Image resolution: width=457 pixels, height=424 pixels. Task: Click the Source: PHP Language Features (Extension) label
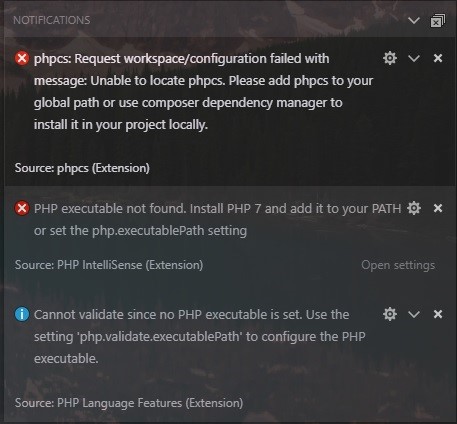pyautogui.click(x=129, y=403)
